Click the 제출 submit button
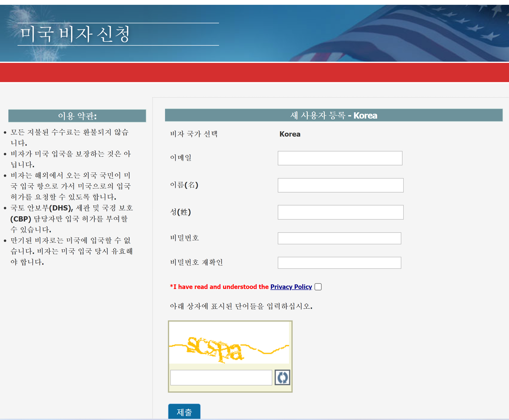The image size is (509, 420). (184, 412)
